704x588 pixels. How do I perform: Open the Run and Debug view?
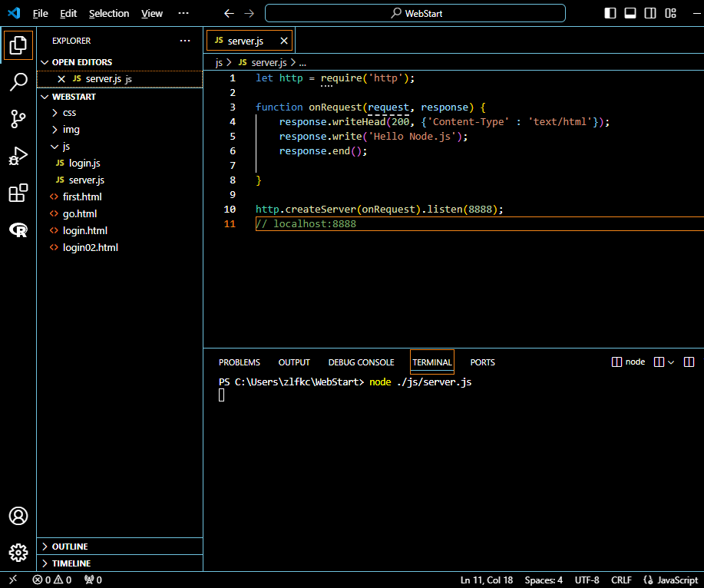coord(18,156)
